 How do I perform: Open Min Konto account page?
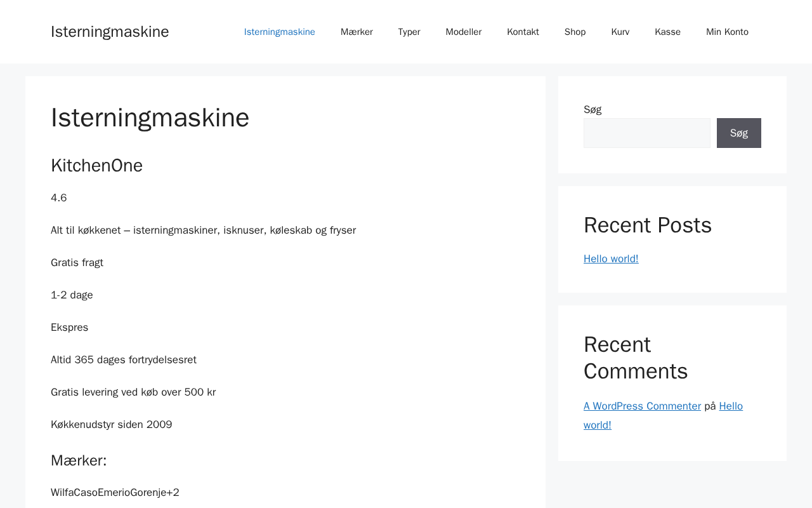727,32
